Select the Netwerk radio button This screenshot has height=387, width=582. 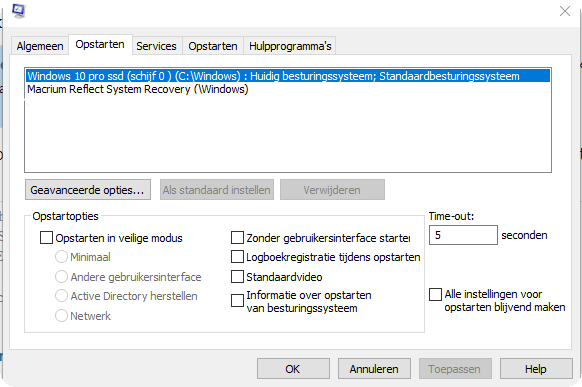point(61,315)
